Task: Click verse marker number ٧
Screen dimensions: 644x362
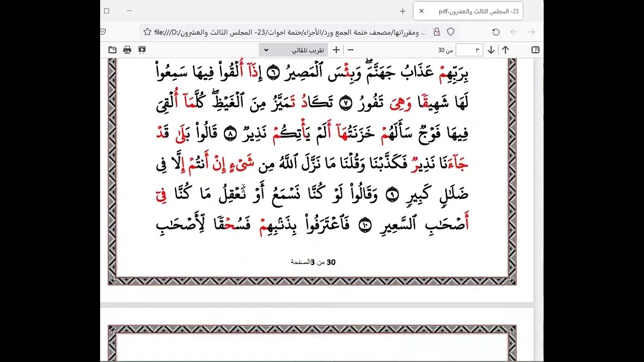Action: click(345, 104)
